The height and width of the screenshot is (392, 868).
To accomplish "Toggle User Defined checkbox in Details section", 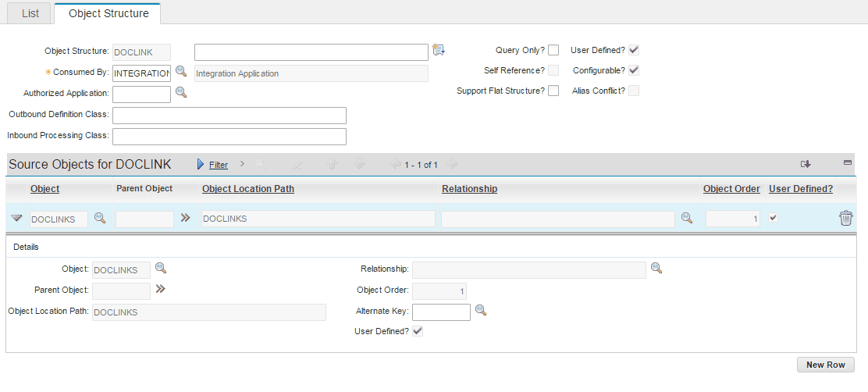I will (x=418, y=331).
